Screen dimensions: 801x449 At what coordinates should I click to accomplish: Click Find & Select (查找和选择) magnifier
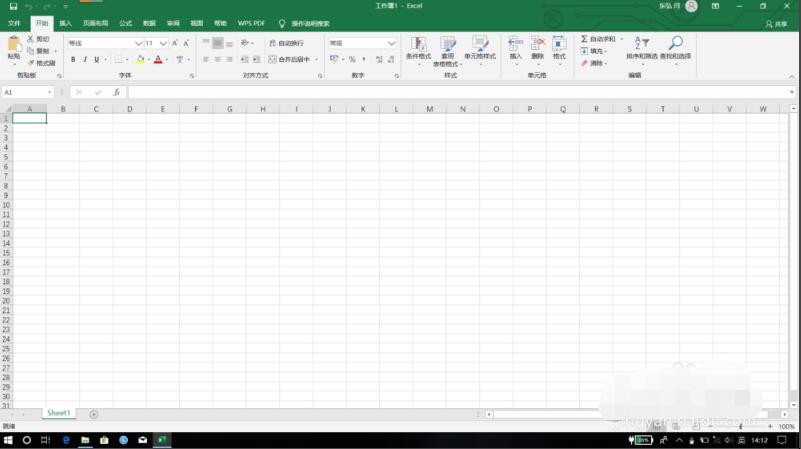(x=675, y=44)
